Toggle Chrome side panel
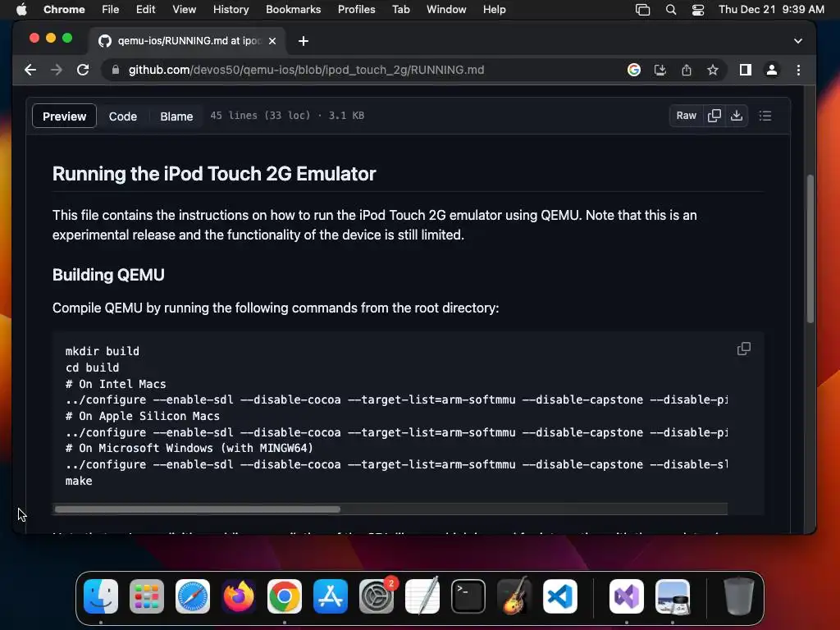The image size is (840, 630). click(x=745, y=71)
